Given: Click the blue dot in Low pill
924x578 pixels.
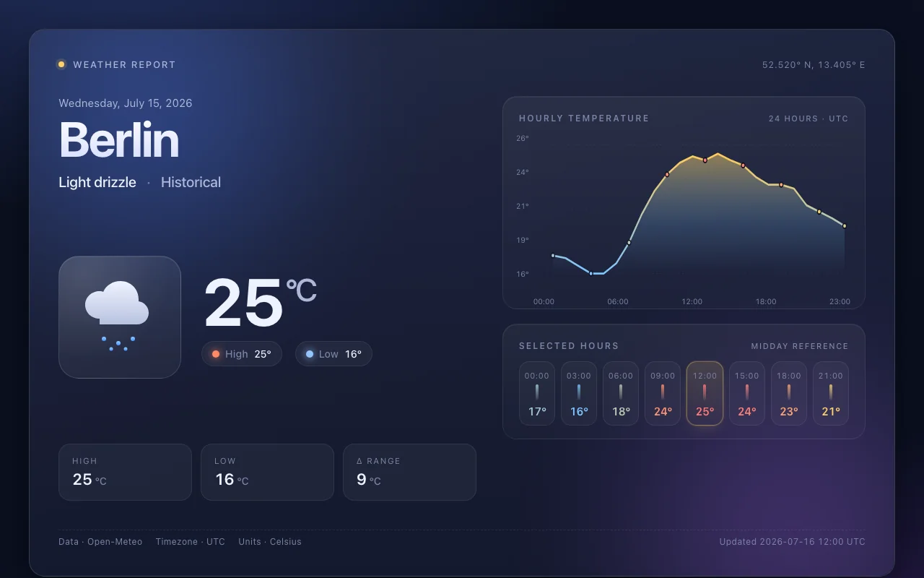Looking at the screenshot, I should tap(310, 354).
